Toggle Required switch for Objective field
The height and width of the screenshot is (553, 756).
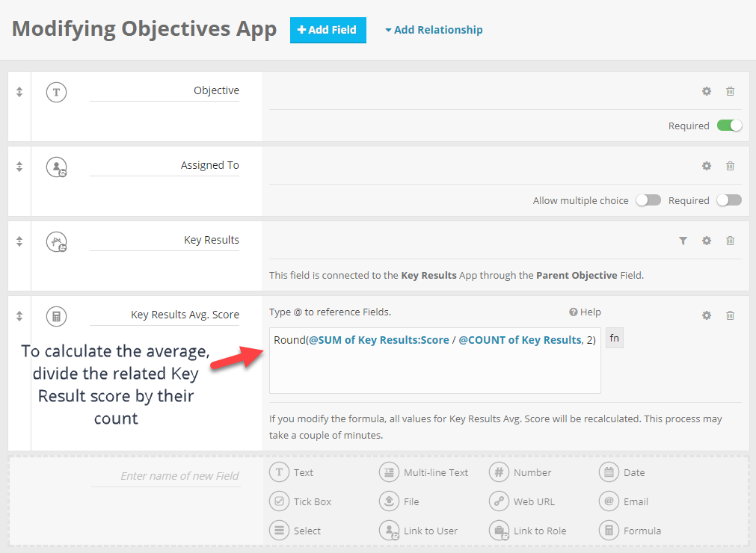point(729,126)
